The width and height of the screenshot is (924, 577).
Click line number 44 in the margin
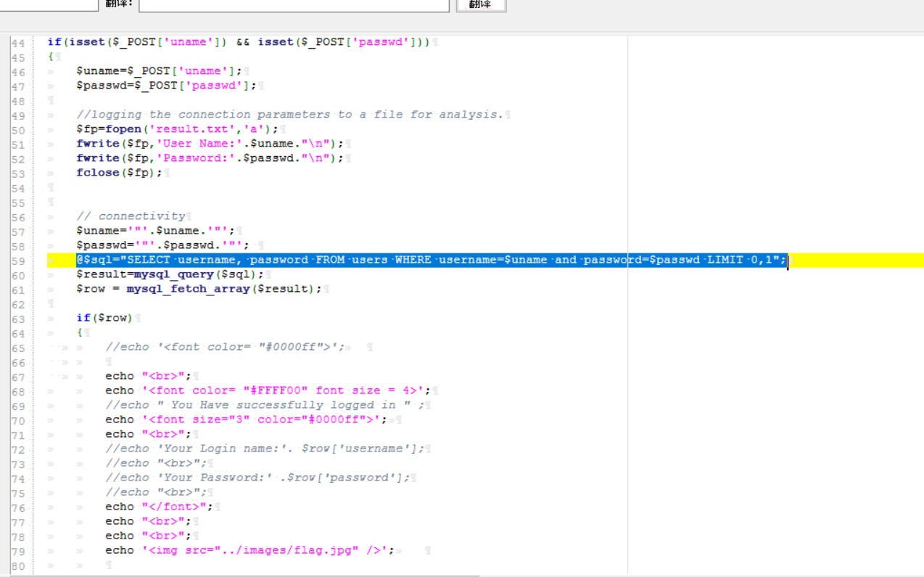coord(18,43)
